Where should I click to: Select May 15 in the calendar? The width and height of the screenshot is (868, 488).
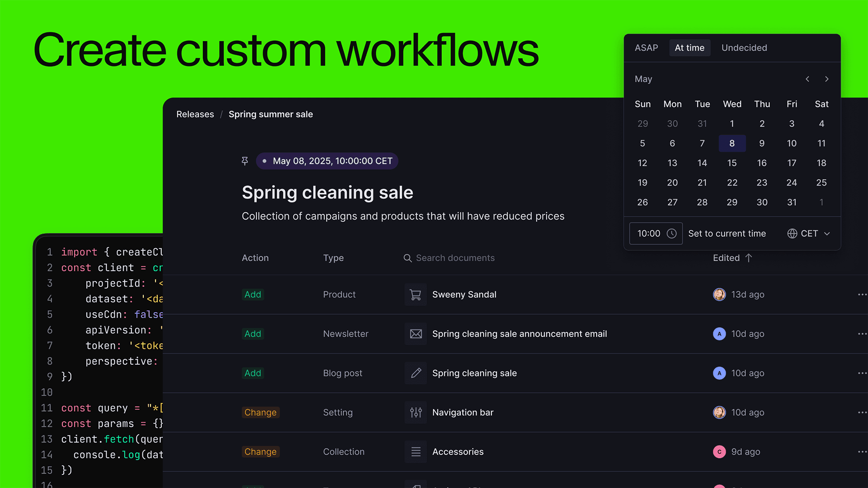tap(732, 163)
